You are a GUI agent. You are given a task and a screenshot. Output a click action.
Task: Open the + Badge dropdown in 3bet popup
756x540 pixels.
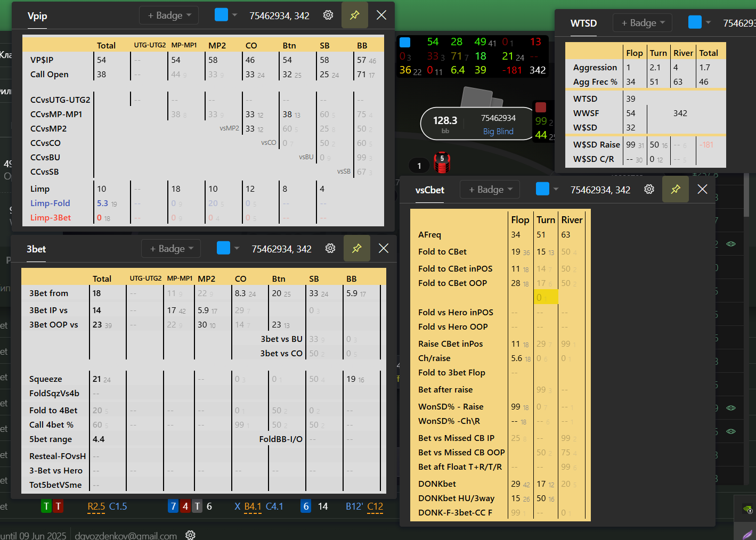click(x=171, y=248)
